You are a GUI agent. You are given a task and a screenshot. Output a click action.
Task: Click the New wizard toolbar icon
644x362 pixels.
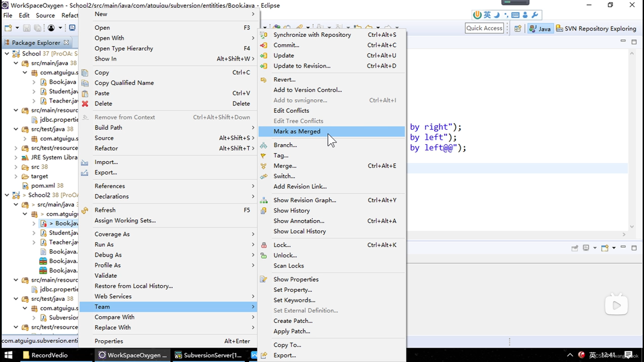[x=8, y=28]
